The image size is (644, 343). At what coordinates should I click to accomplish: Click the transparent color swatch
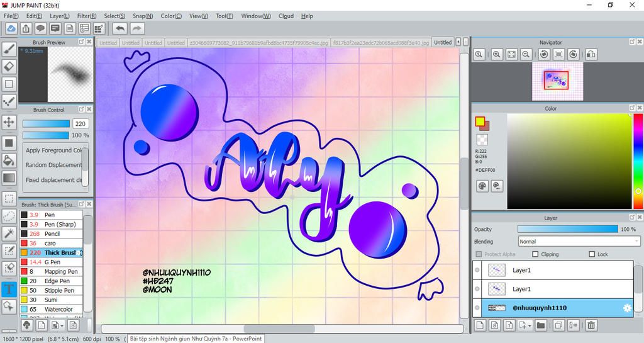(482, 139)
